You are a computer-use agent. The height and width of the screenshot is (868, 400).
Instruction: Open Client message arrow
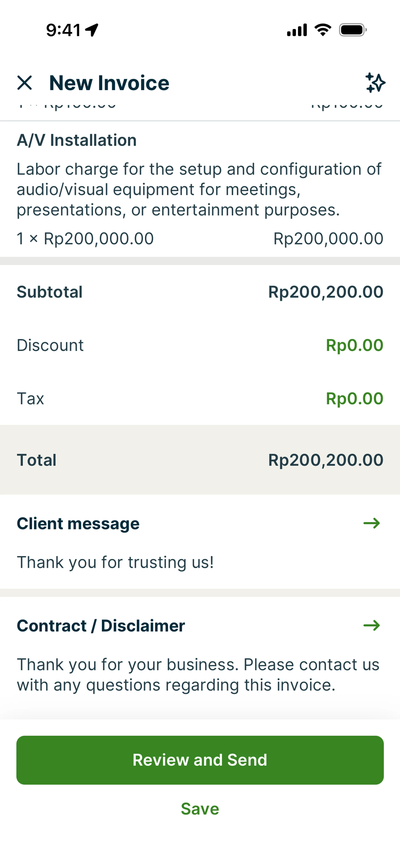point(371,523)
